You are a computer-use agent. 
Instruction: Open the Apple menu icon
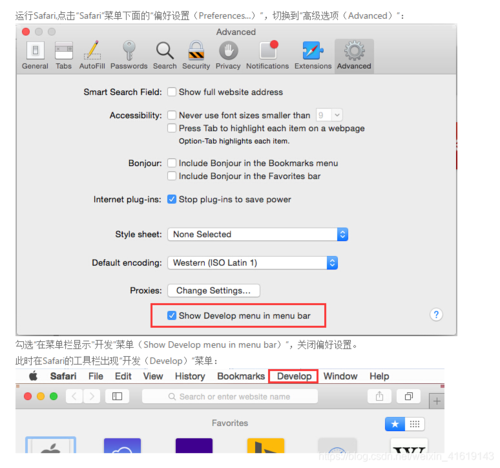33,376
